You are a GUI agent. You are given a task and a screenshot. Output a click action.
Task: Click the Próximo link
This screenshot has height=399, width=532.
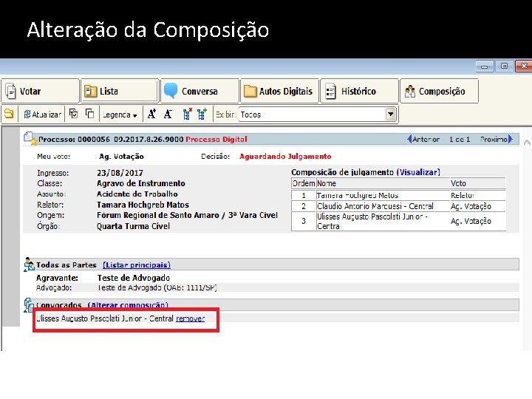click(x=494, y=140)
